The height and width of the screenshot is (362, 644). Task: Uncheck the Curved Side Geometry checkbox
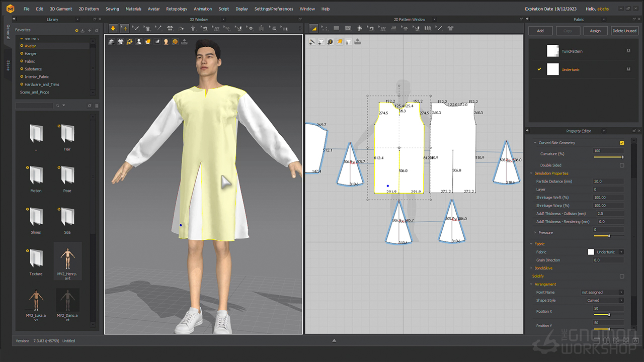point(622,143)
